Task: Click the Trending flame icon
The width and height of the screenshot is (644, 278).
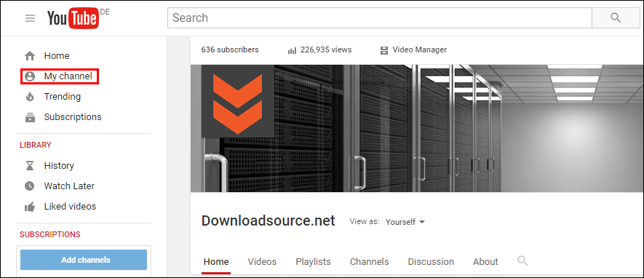Action: (x=30, y=97)
